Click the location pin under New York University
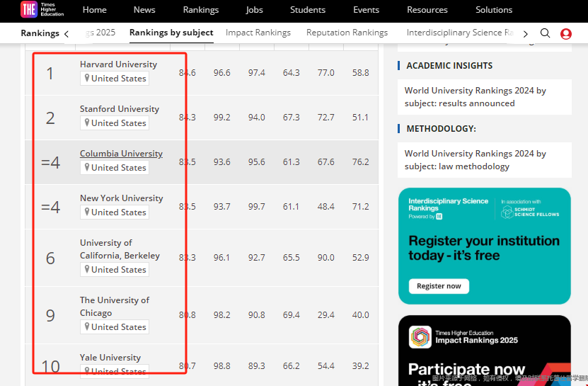This screenshot has height=386, width=588. pyautogui.click(x=86, y=212)
